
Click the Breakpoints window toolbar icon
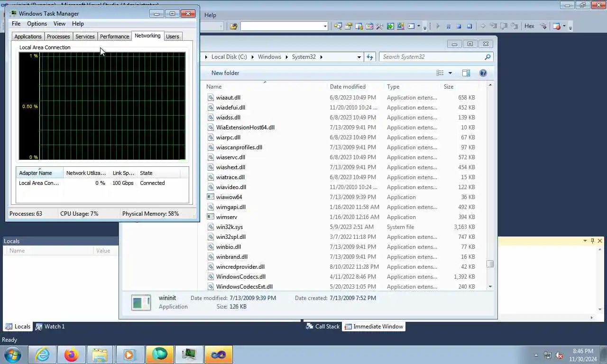[557, 26]
